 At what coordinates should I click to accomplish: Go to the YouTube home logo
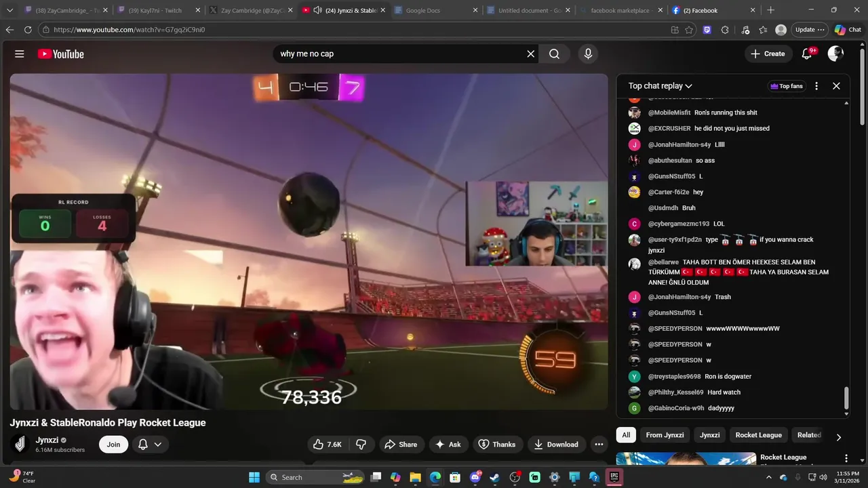[x=60, y=54]
